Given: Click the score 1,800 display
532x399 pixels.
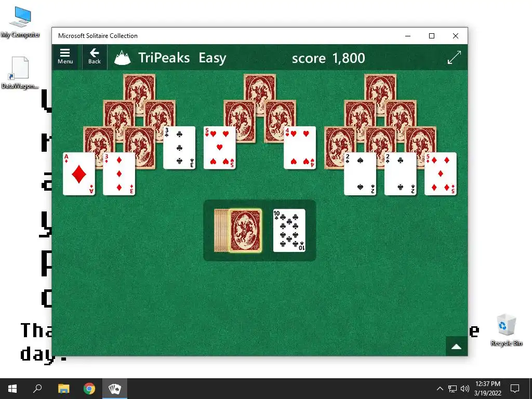Looking at the screenshot, I should click(x=328, y=58).
